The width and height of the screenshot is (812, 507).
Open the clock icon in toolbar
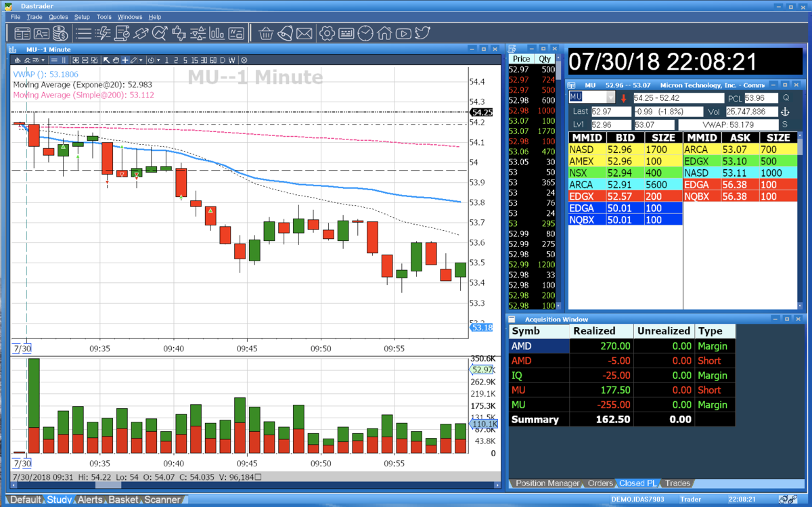coord(365,32)
